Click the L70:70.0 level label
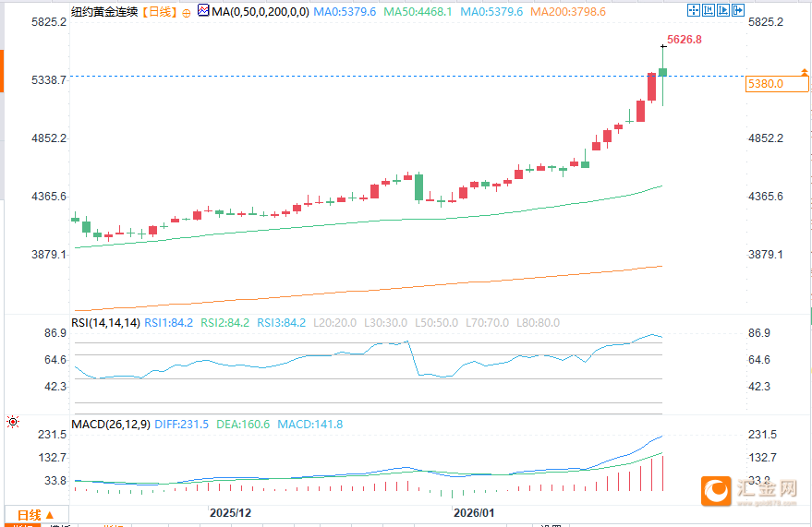 tap(488, 323)
